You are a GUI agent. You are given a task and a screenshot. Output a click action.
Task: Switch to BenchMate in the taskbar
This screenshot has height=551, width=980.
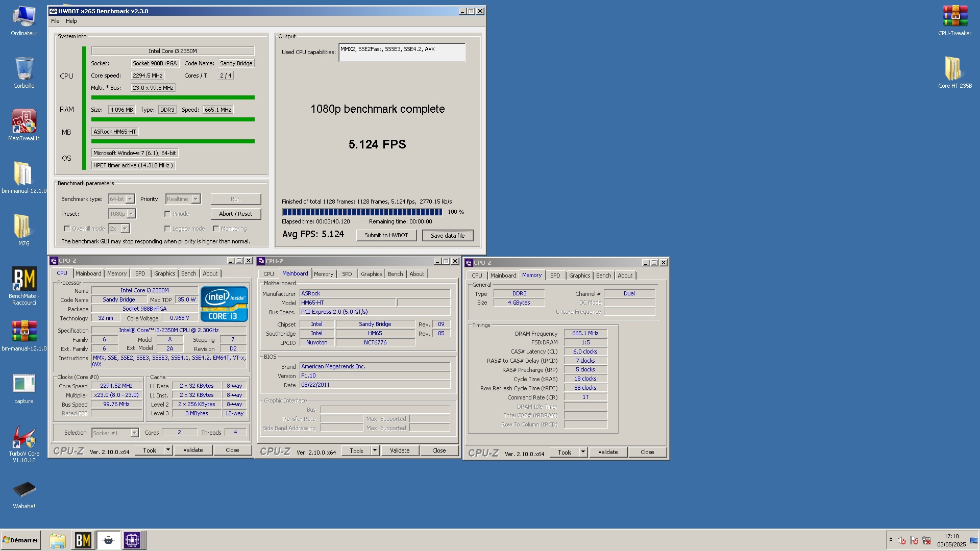click(x=83, y=540)
